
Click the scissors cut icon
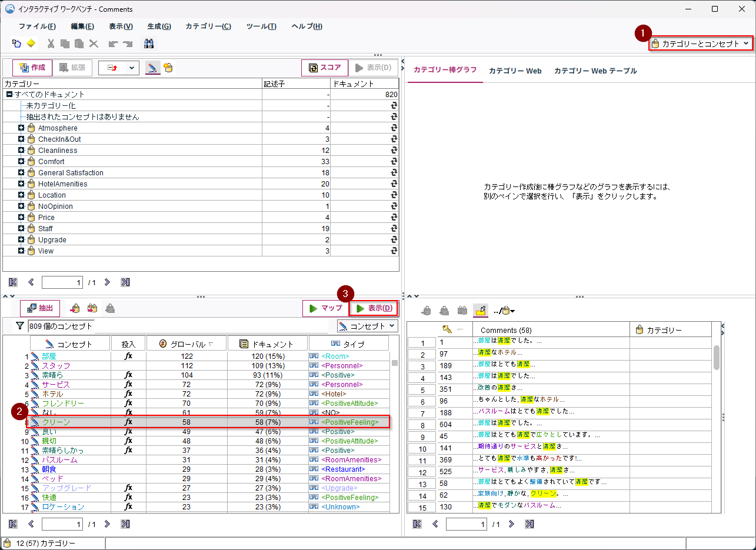51,44
